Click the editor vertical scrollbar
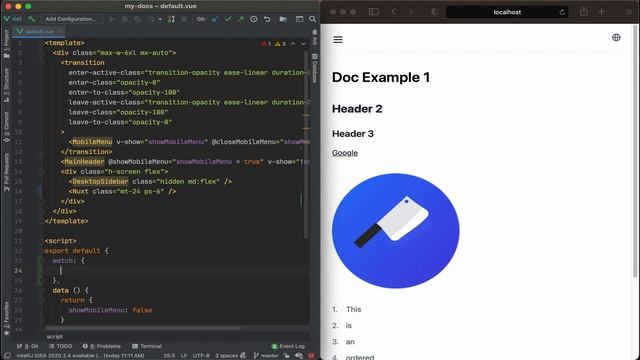640x360 pixels. pyautogui.click(x=306, y=144)
